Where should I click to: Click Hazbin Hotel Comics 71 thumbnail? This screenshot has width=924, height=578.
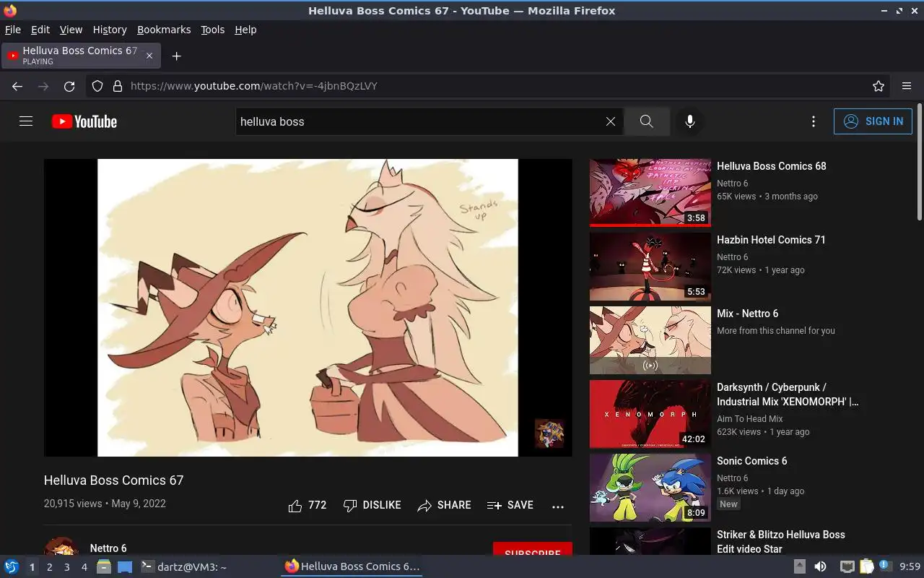[650, 267]
